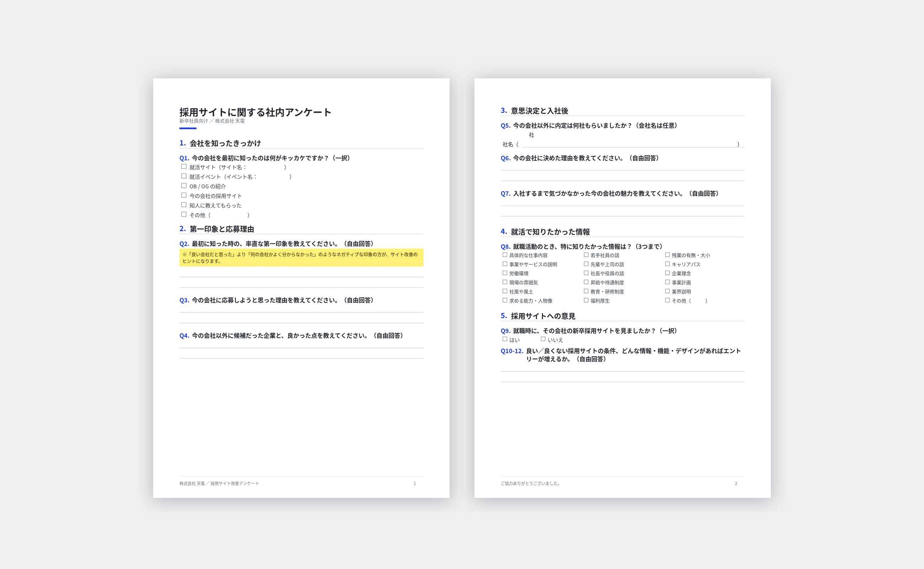
Task: Click the サイト名 blank in 就活サイト option
Action: pos(265,167)
